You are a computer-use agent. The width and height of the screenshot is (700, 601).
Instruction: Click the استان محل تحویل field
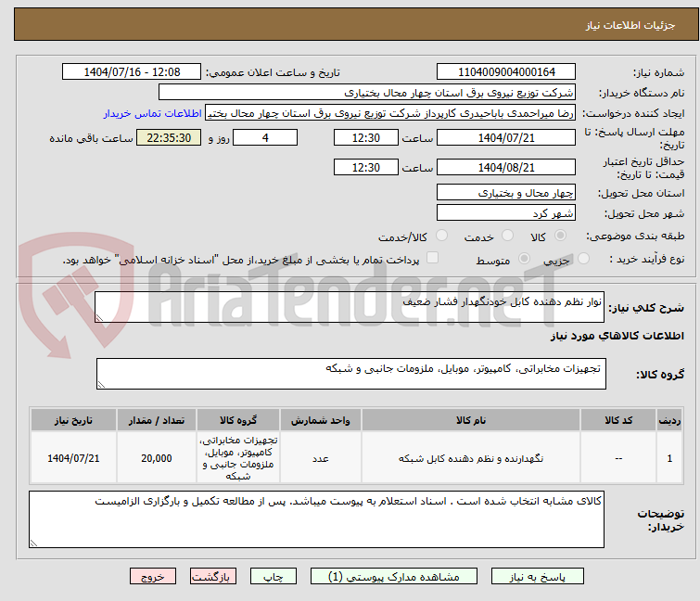click(506, 192)
